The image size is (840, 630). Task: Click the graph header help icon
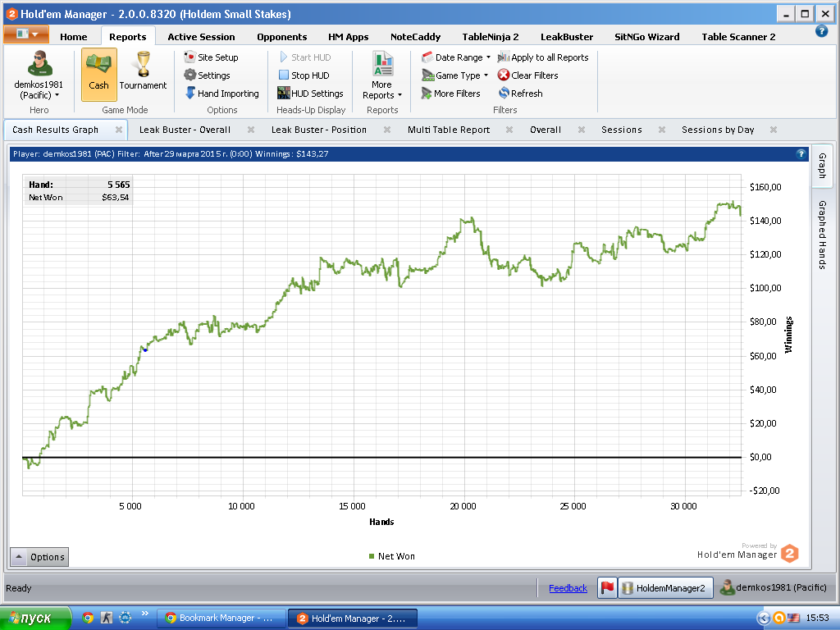click(x=801, y=153)
